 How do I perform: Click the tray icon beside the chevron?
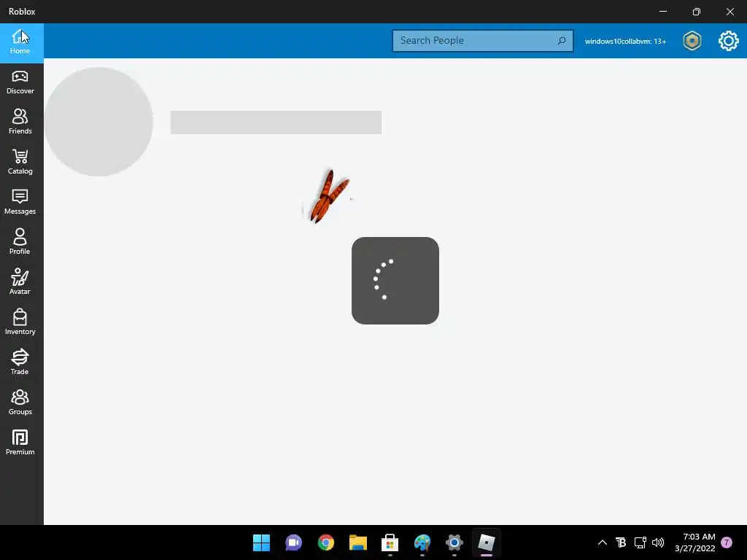click(x=621, y=542)
